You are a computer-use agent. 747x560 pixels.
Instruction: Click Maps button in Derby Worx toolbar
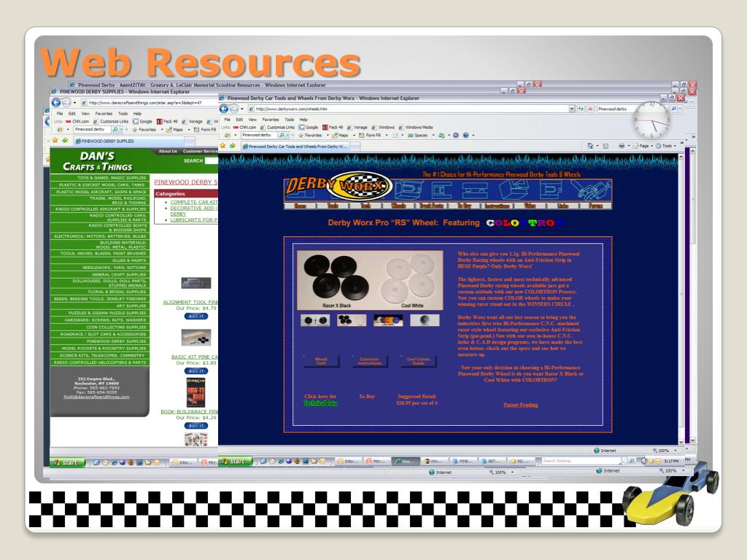pyautogui.click(x=340, y=135)
